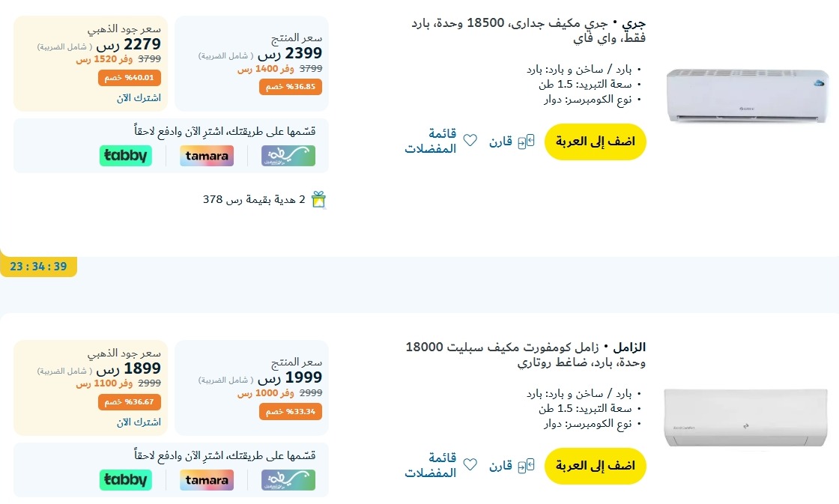
Task: Click purple installment logo for Zamil AC
Action: tap(288, 480)
